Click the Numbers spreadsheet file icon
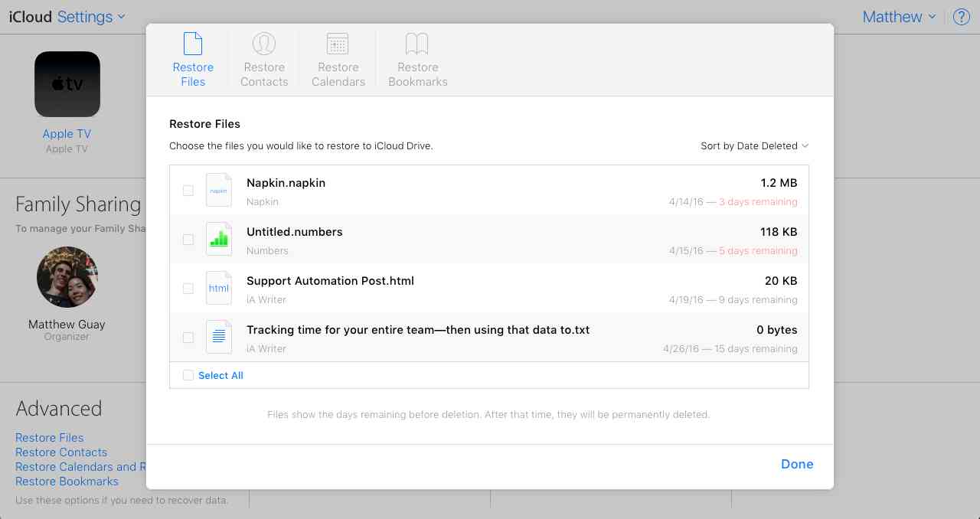Image resolution: width=980 pixels, height=519 pixels. tap(219, 239)
